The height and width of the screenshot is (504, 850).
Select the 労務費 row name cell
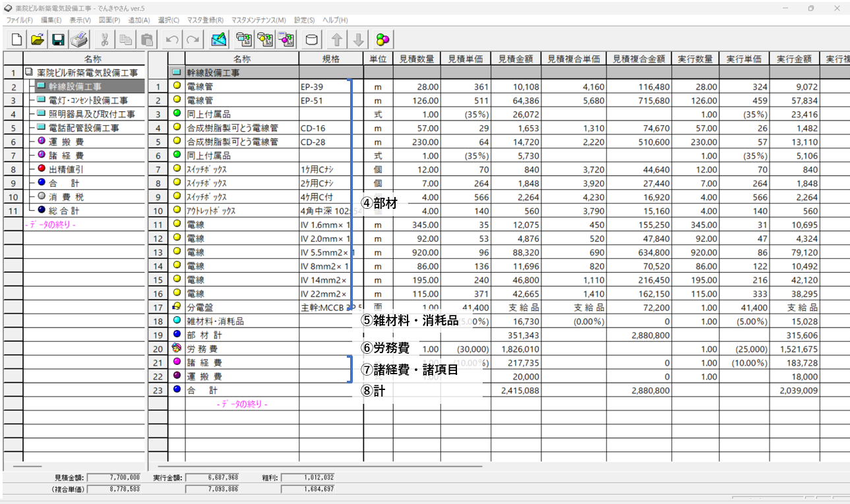point(204,349)
